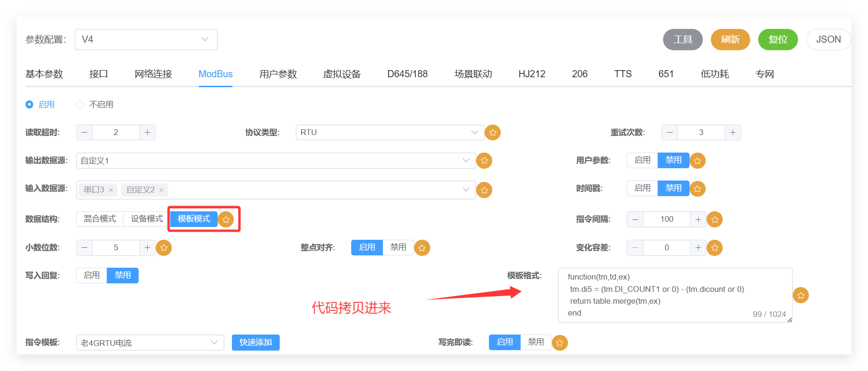Open the 输出数据源 自定义1 dropdown

pos(276,161)
